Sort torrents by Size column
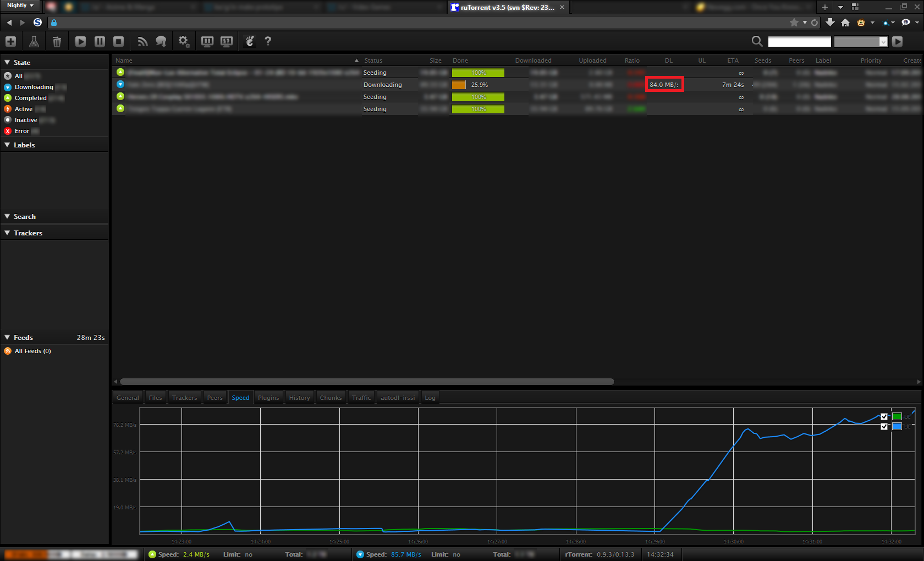This screenshot has width=924, height=561. [x=435, y=61]
